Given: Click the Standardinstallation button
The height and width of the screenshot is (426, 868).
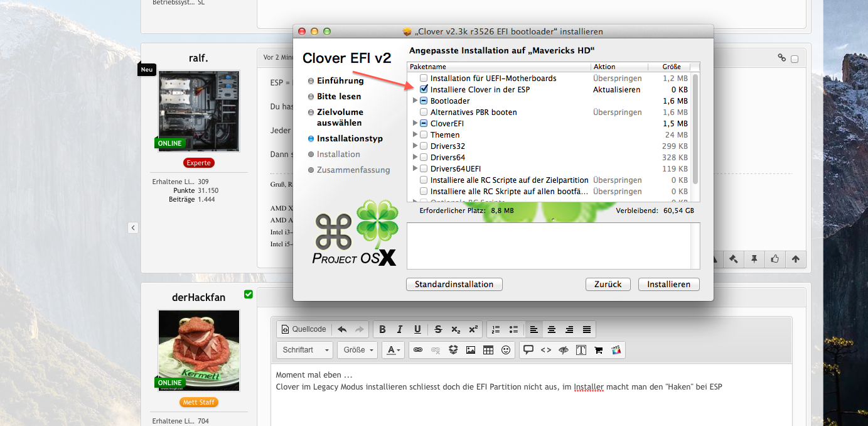Looking at the screenshot, I should click(x=454, y=284).
